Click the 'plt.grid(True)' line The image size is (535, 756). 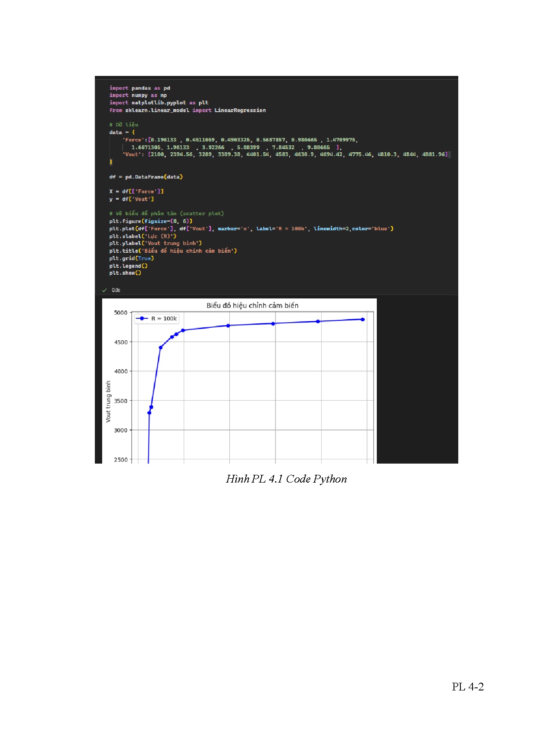131,258
